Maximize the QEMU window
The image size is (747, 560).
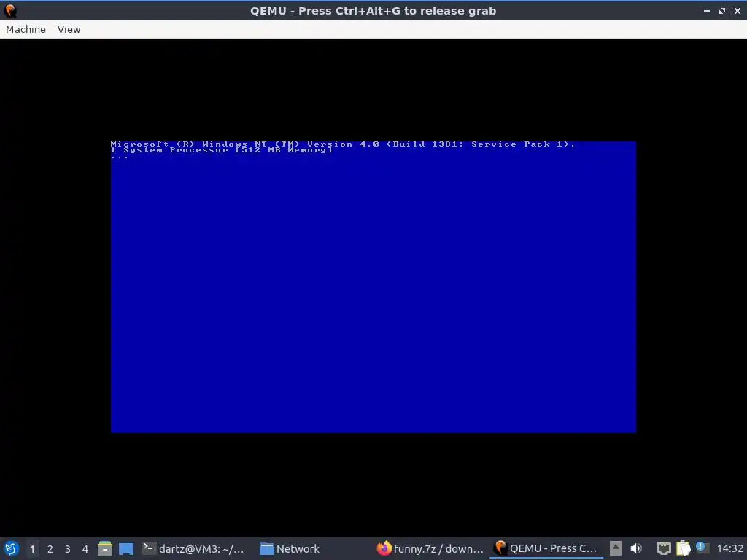(722, 10)
